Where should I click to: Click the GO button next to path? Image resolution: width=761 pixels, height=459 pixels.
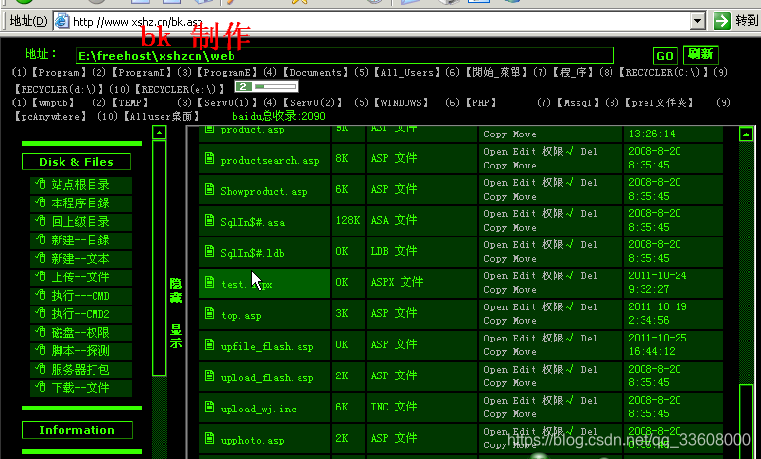664,56
